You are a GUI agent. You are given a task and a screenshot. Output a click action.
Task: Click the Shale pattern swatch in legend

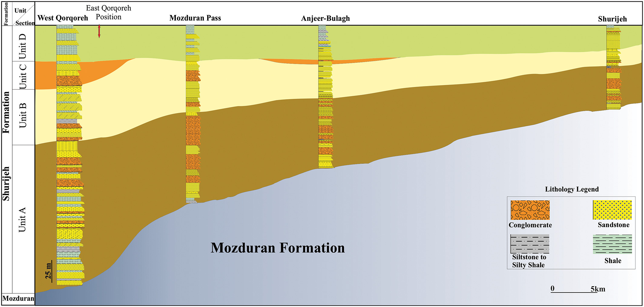pos(613,244)
